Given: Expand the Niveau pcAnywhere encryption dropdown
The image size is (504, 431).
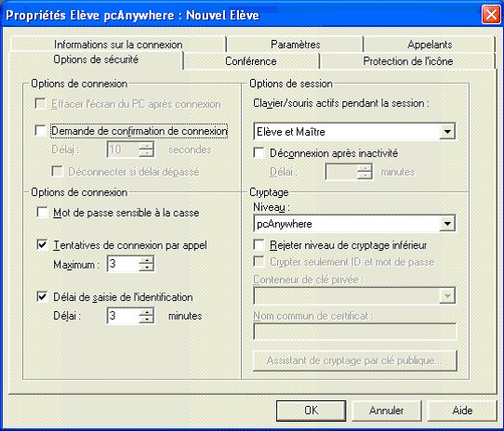Looking at the screenshot, I should 447,224.
